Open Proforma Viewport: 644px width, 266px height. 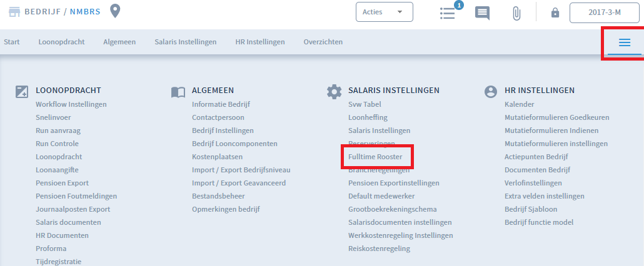(51, 249)
